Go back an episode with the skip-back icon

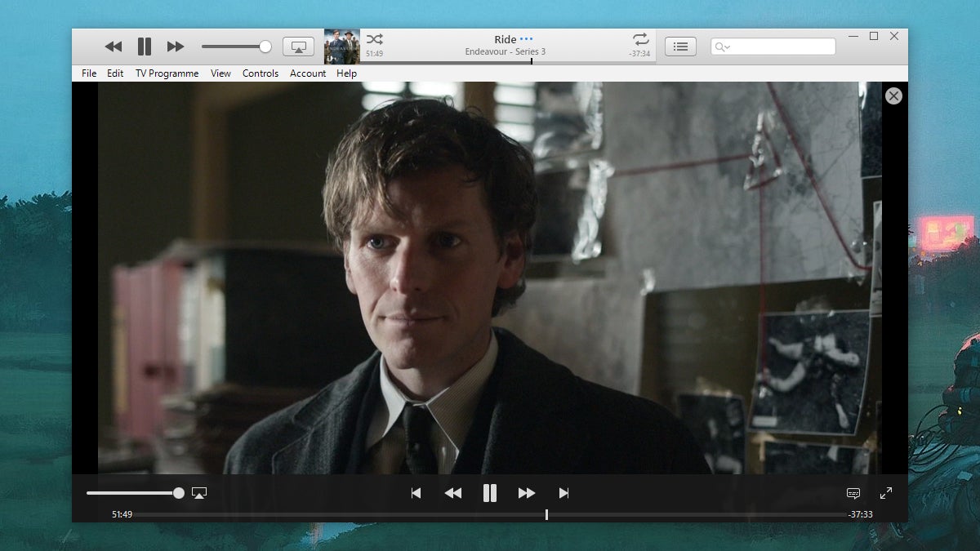[416, 493]
